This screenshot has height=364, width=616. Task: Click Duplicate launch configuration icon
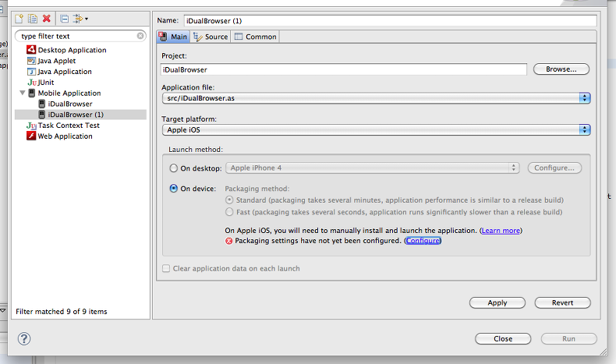(33, 19)
